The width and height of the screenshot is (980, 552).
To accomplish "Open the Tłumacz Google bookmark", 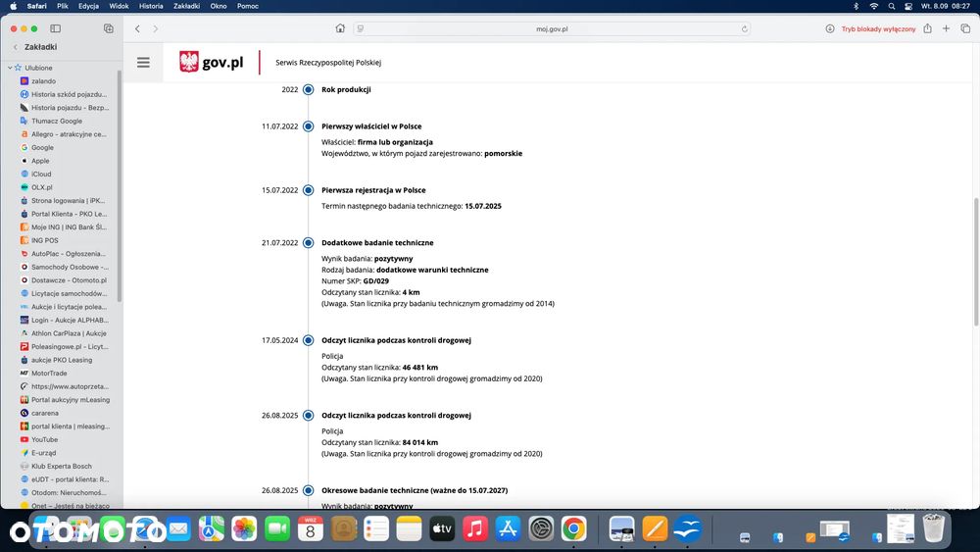I will [57, 121].
